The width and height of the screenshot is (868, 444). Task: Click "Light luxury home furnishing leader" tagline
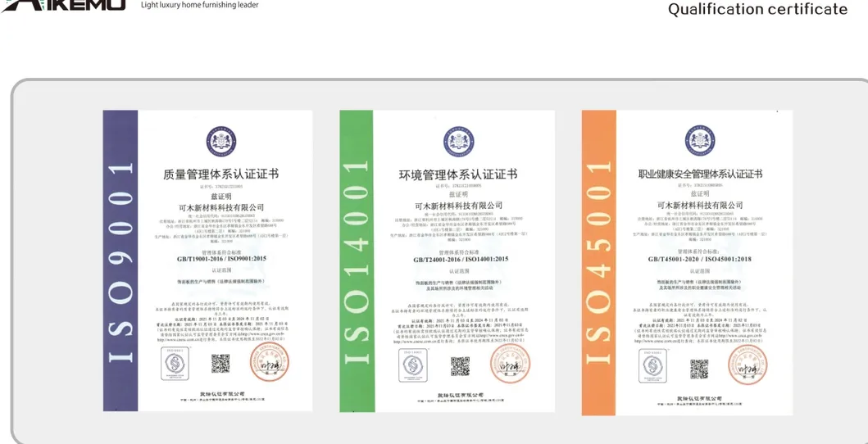click(x=199, y=5)
